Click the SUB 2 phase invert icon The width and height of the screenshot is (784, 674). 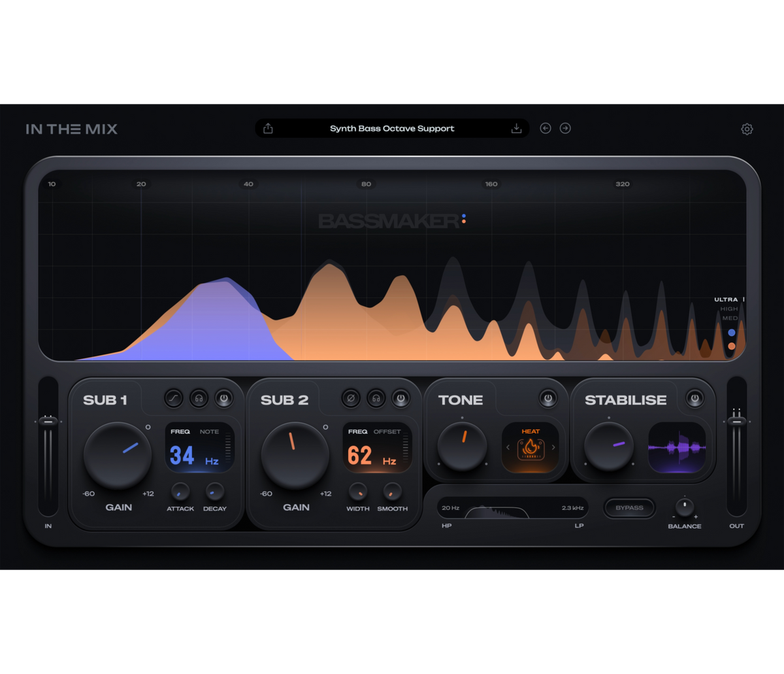351,397
